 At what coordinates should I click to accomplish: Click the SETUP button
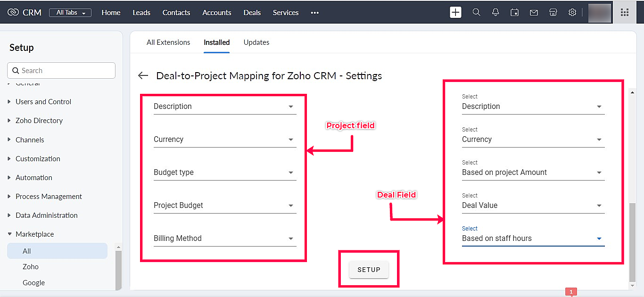369,270
